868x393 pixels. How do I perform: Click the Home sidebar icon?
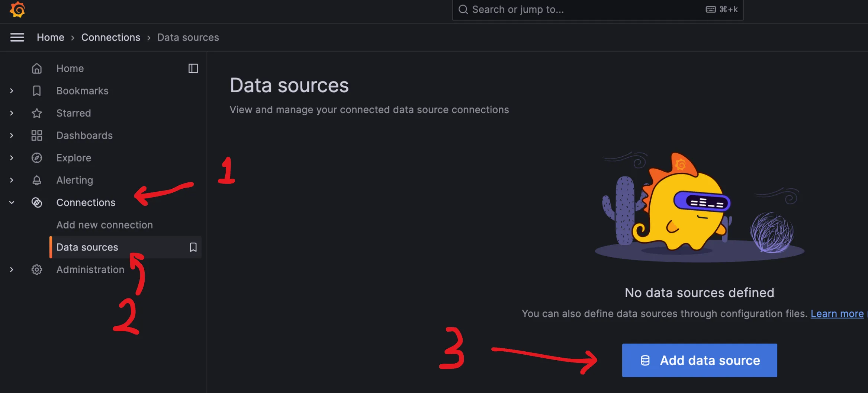(36, 68)
